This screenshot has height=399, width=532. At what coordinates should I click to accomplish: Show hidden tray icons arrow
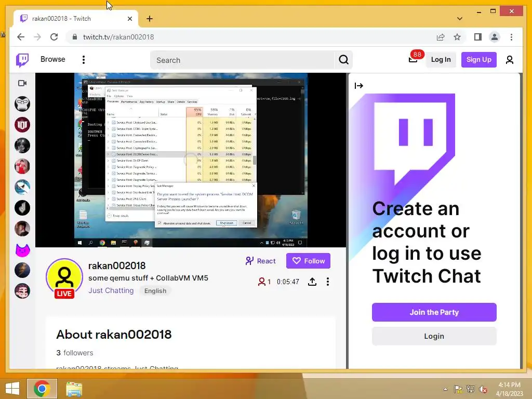pos(445,389)
